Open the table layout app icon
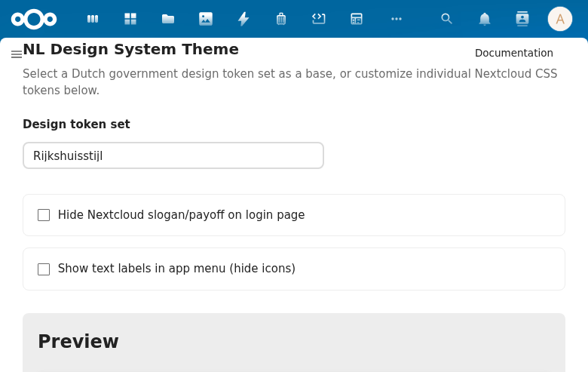The image size is (588, 372). tap(357, 19)
